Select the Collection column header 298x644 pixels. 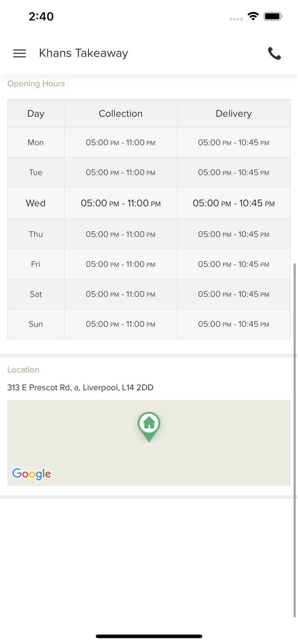tap(120, 114)
